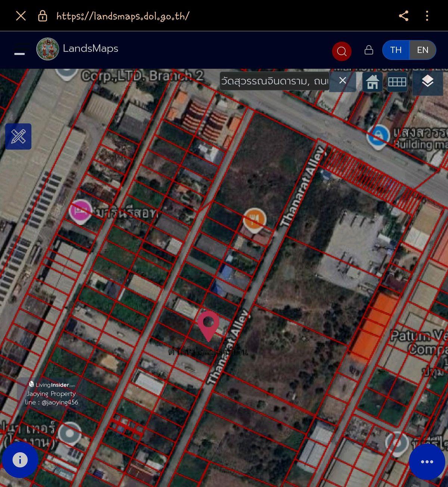The image size is (448, 487).
Task: Tap the blue shopping bag marker
Action: click(378, 135)
